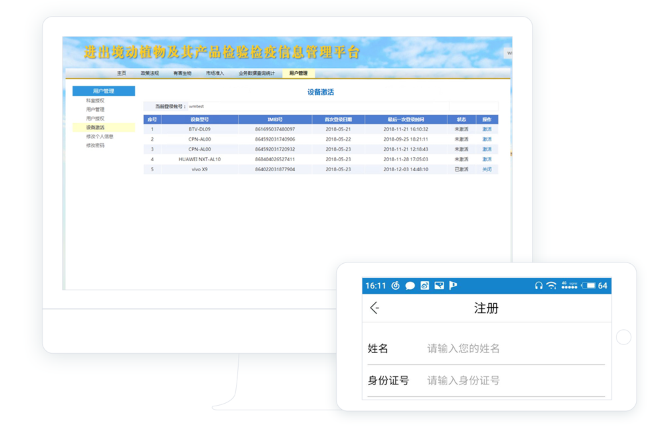Click 激活 link for HUAWEI NXT-AL10 row
The width and height of the screenshot is (654, 429).
click(487, 159)
